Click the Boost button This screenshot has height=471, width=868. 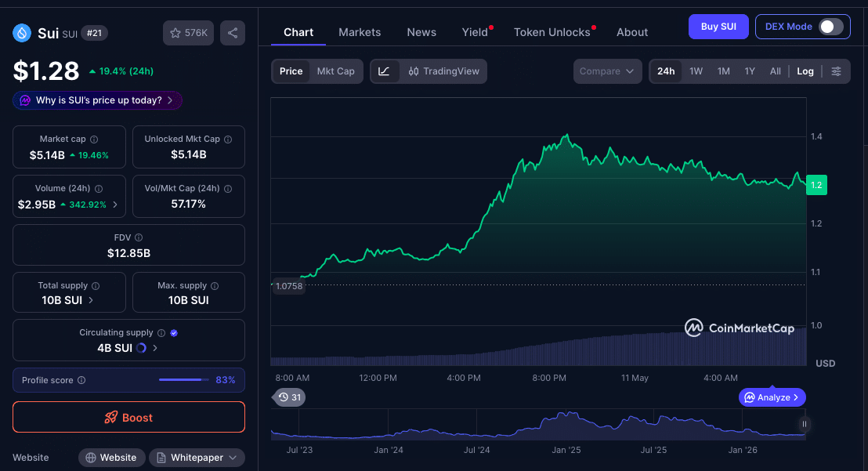(x=129, y=417)
